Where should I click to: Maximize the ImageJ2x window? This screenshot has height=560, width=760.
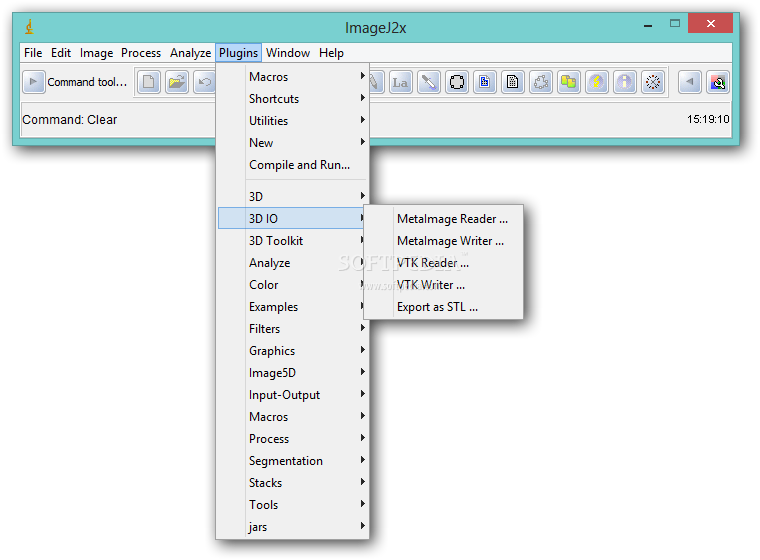pos(675,23)
